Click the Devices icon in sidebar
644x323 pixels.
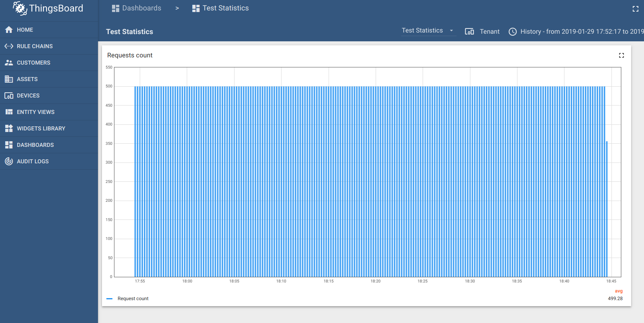click(9, 95)
